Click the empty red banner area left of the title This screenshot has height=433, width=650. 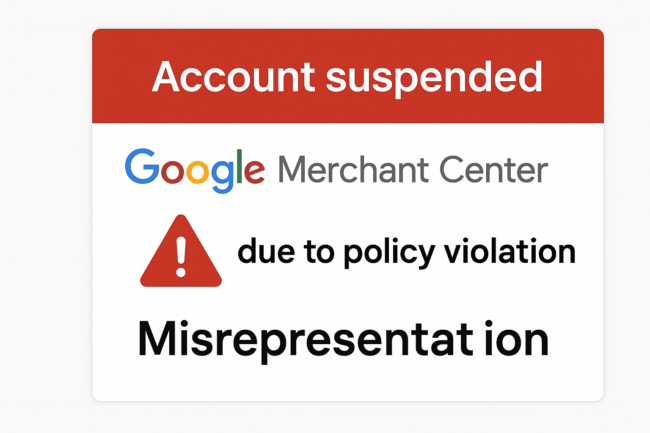click(120, 76)
